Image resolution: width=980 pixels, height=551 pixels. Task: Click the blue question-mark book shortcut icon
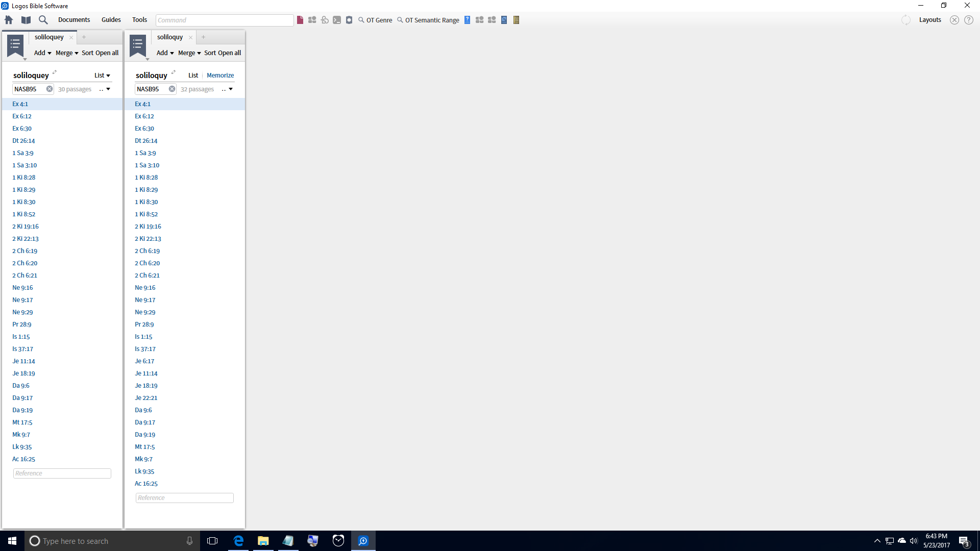(467, 20)
